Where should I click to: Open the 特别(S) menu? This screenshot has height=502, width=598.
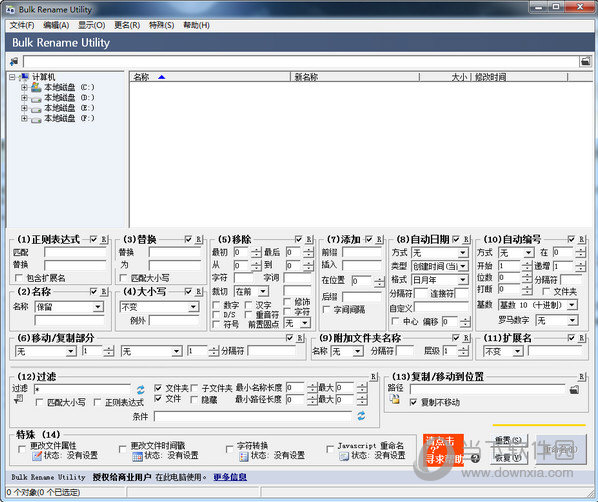pyautogui.click(x=161, y=25)
